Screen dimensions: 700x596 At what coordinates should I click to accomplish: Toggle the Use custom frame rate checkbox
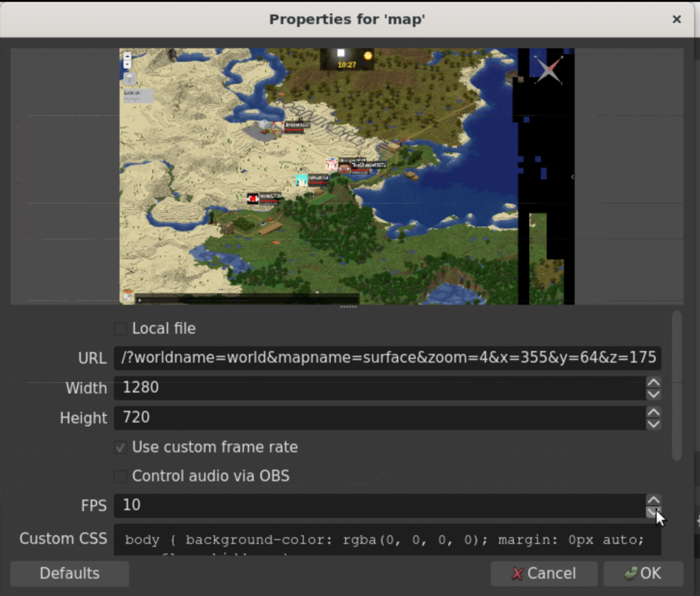coord(121,448)
